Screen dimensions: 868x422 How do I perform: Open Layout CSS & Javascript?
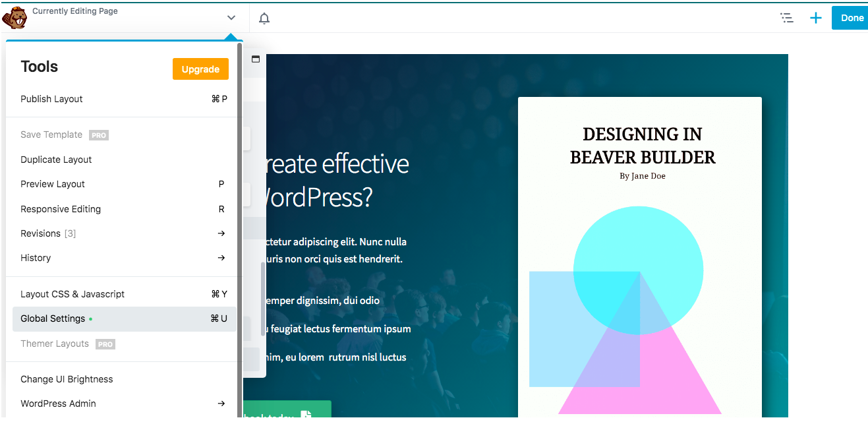72,294
